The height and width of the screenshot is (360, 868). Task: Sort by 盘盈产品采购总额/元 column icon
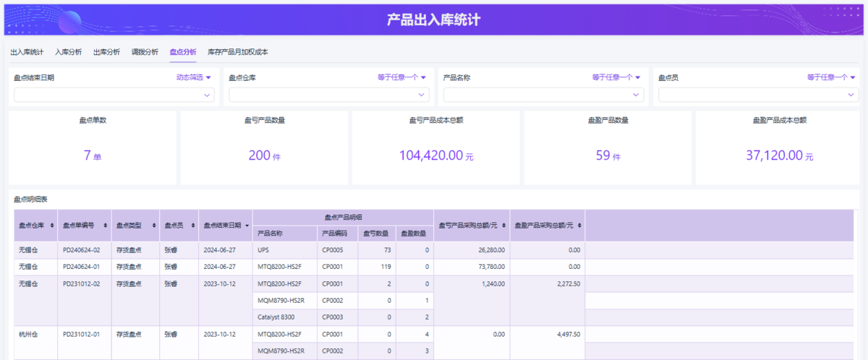pos(580,226)
